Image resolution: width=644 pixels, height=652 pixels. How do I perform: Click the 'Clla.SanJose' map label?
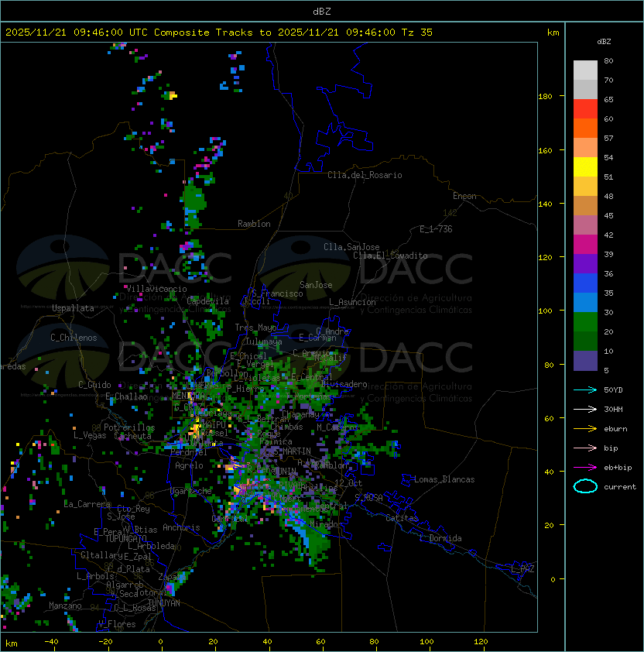pos(351,247)
